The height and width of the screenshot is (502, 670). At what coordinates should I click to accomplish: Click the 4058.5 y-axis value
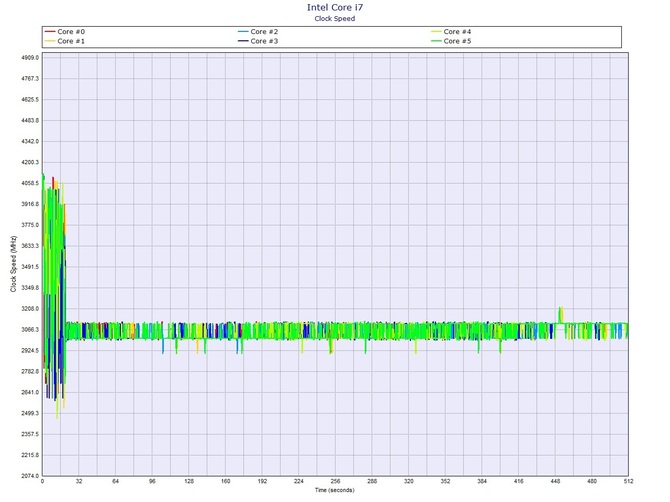point(30,183)
